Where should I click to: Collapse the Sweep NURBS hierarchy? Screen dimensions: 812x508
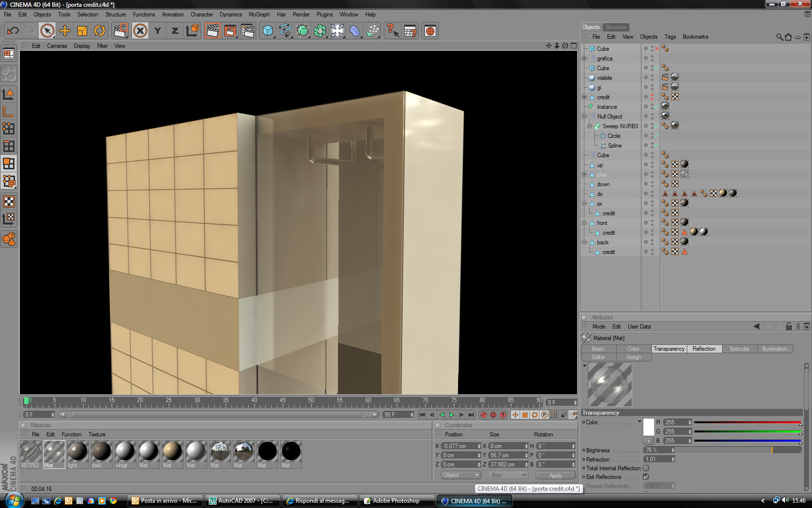[x=590, y=126]
